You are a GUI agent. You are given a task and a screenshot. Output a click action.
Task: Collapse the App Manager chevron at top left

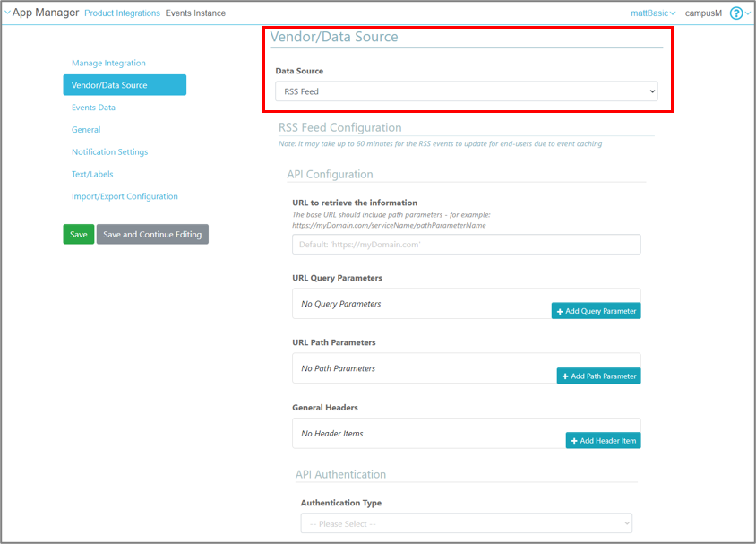7,13
